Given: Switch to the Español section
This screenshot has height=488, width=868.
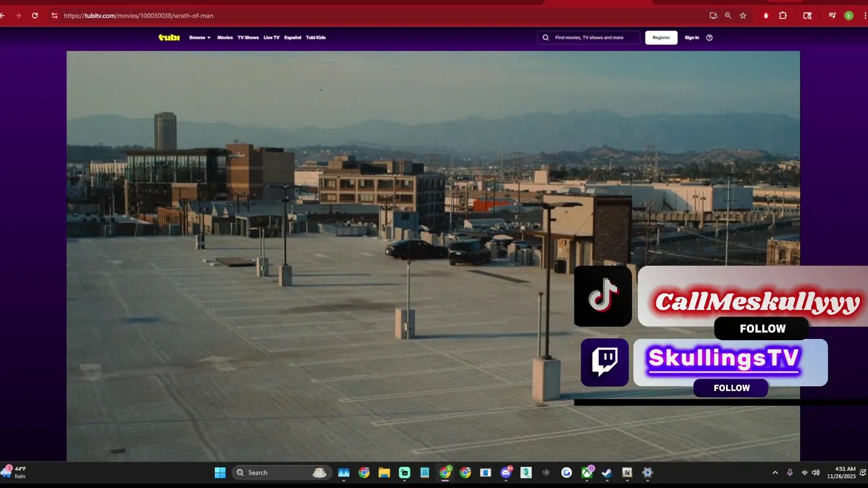Looking at the screenshot, I should [x=293, y=37].
